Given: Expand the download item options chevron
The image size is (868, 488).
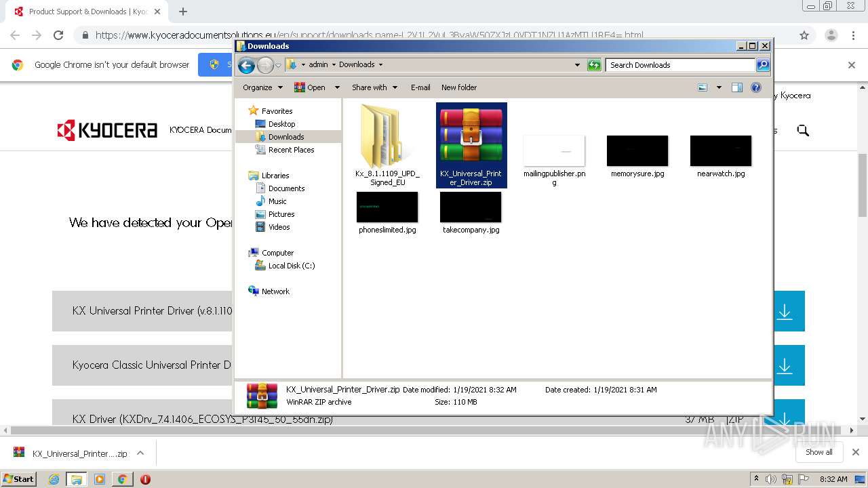Looking at the screenshot, I should [x=140, y=453].
